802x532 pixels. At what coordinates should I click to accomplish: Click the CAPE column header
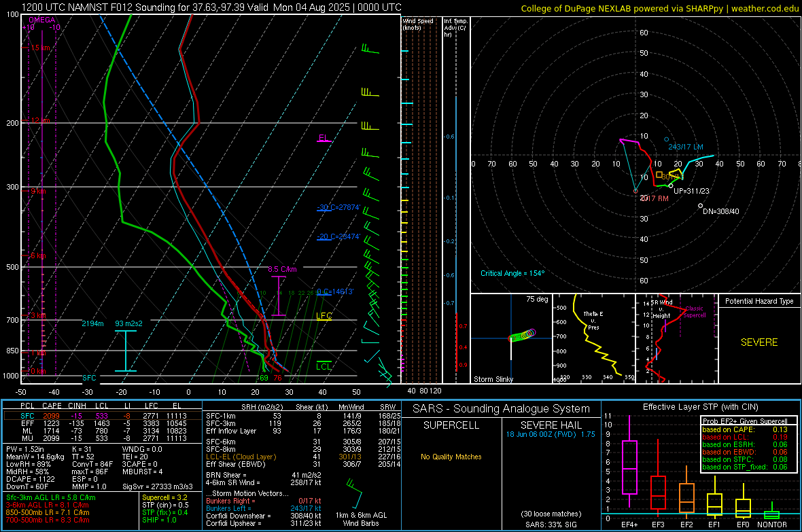click(x=52, y=406)
